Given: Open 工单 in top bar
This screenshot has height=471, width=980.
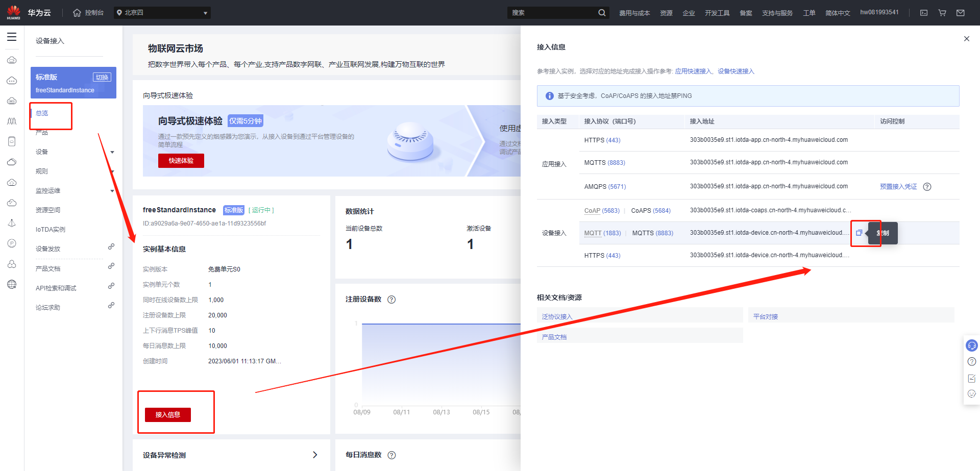Looking at the screenshot, I should coord(809,13).
